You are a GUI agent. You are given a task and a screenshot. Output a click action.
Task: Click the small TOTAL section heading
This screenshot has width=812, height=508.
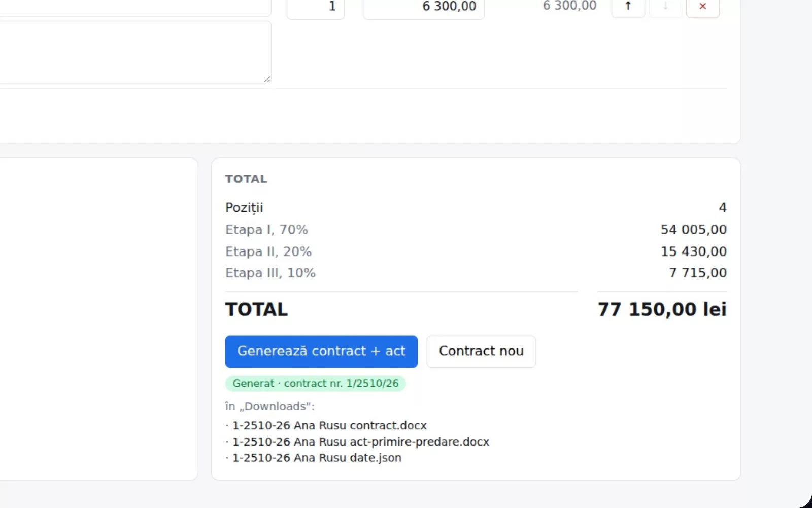click(246, 179)
